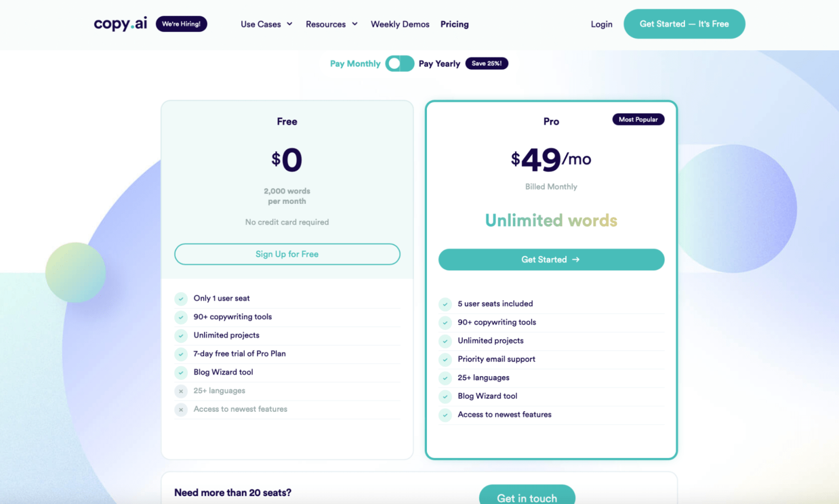Screen dimensions: 839x504
Task: Expand the Resources chevron arrow
Action: tap(355, 24)
